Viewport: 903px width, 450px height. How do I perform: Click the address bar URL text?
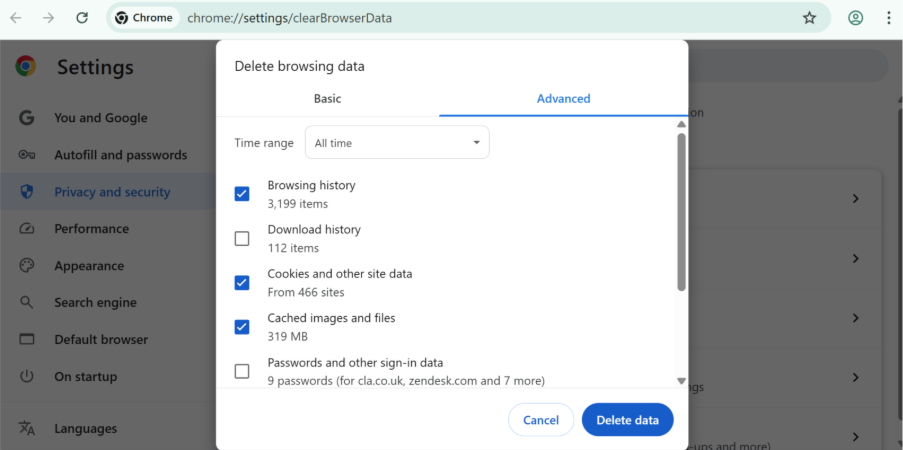[x=290, y=18]
